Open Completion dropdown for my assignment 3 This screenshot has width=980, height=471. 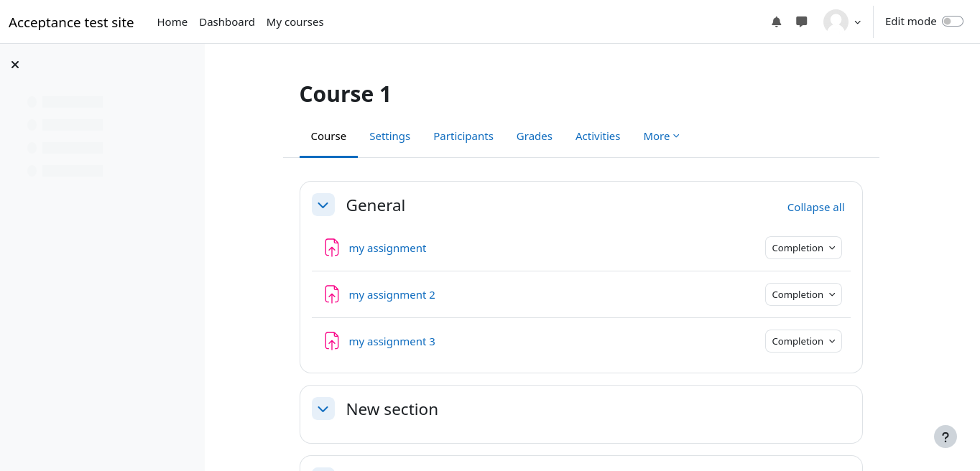(803, 341)
